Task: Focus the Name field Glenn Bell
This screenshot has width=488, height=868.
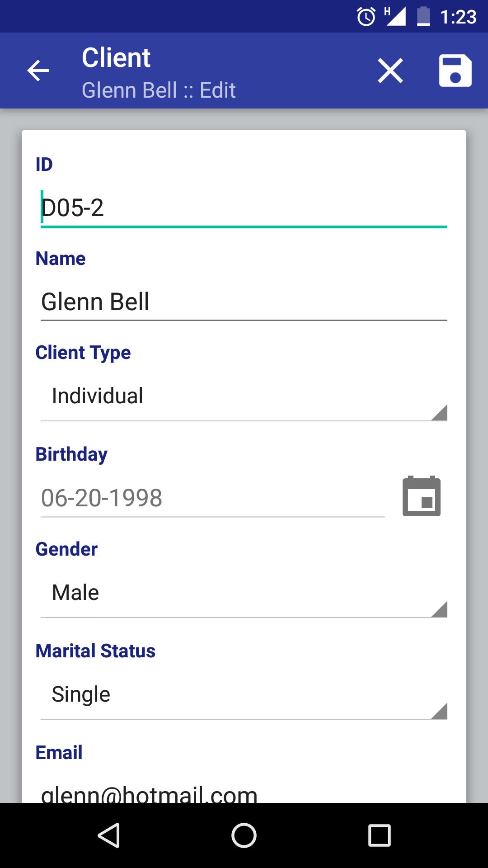Action: (x=244, y=302)
